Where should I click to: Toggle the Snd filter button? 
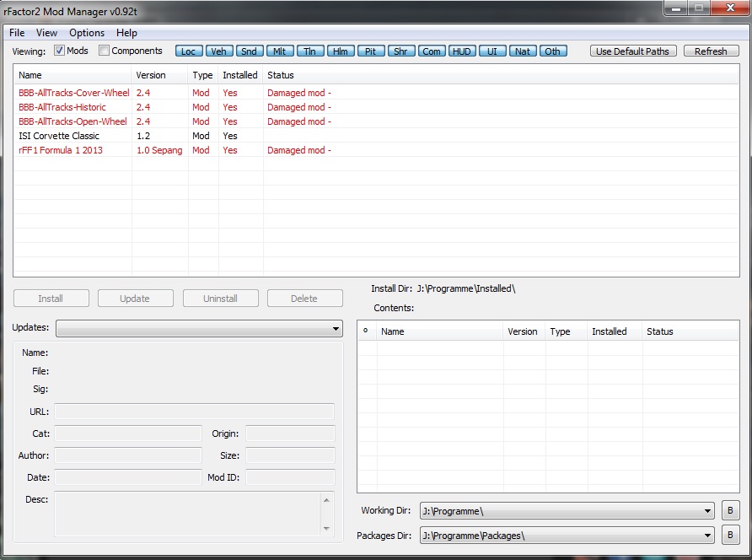pyautogui.click(x=250, y=51)
